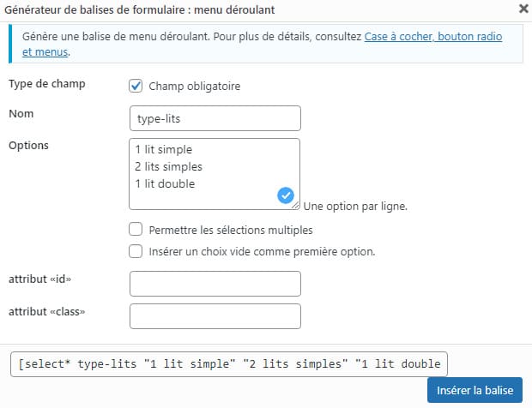This screenshot has width=532, height=408.
Task: Close the form tag generator dialog
Action: 523,10
